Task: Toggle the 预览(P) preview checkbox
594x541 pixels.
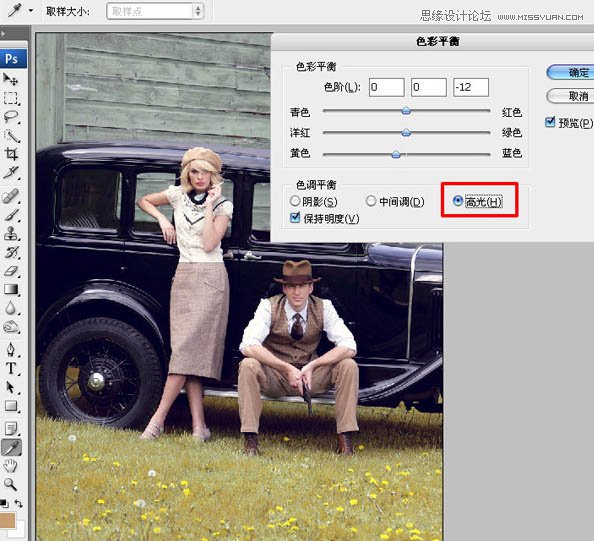Action: point(550,122)
